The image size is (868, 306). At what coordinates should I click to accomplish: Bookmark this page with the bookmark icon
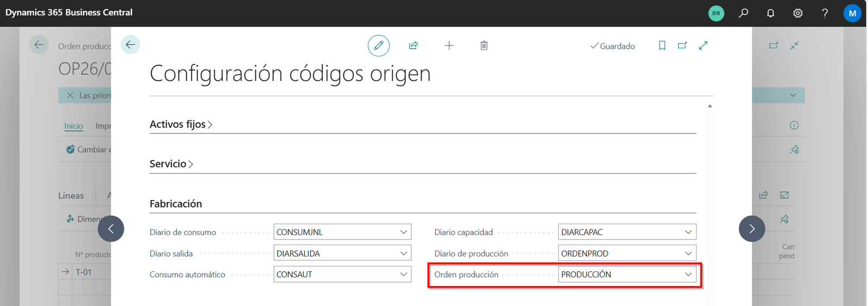click(662, 46)
